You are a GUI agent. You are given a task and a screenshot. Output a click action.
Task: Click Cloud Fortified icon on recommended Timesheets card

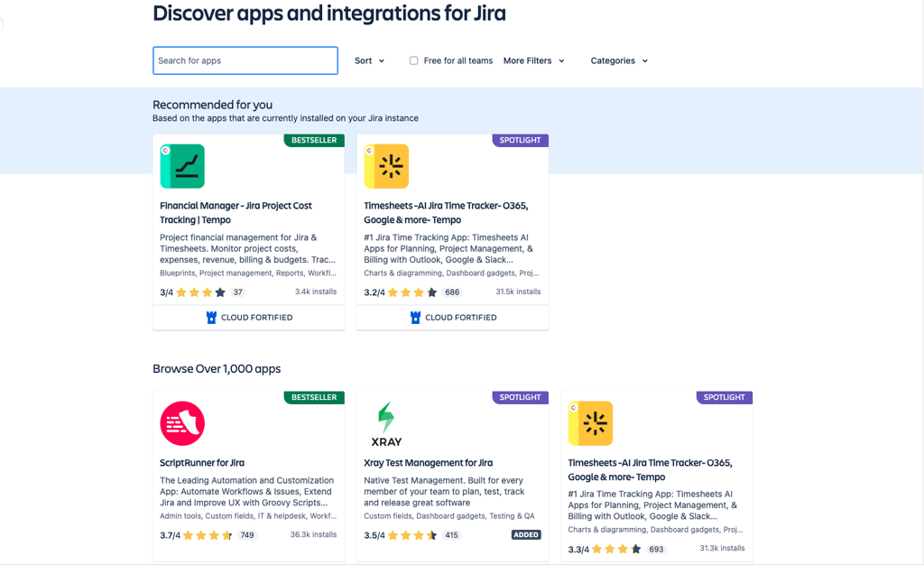click(x=415, y=318)
